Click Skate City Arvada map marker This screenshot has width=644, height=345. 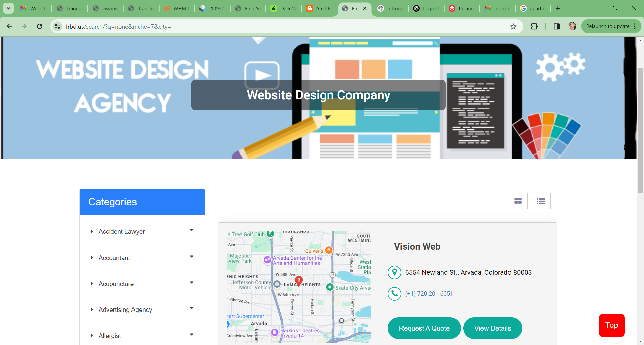pos(330,287)
